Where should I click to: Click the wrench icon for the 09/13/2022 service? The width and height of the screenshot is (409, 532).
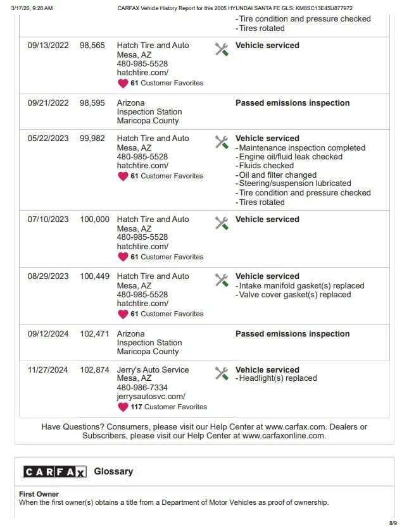coord(222,49)
